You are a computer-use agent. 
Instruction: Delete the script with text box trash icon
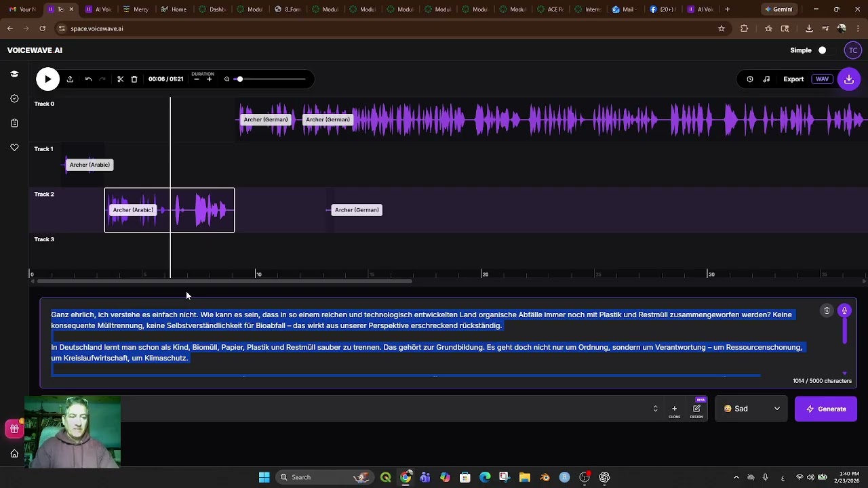pyautogui.click(x=827, y=311)
